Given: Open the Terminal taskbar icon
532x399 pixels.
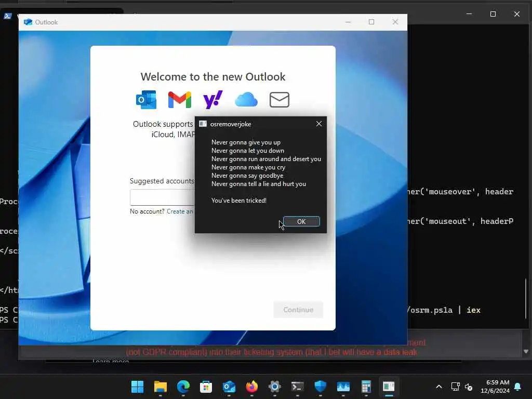Looking at the screenshot, I should pyautogui.click(x=298, y=387).
